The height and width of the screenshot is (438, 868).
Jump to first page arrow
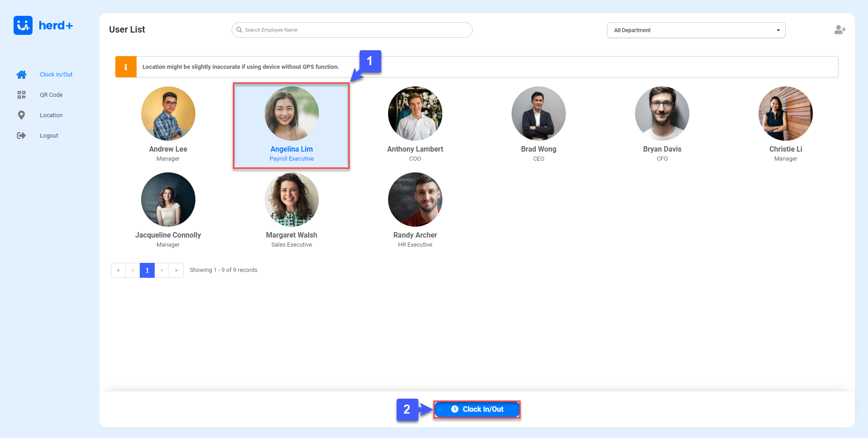[x=118, y=270]
